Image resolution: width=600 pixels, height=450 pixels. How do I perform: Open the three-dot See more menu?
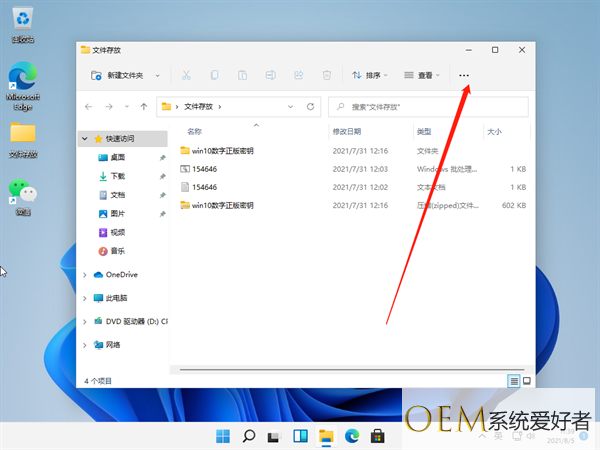(463, 75)
